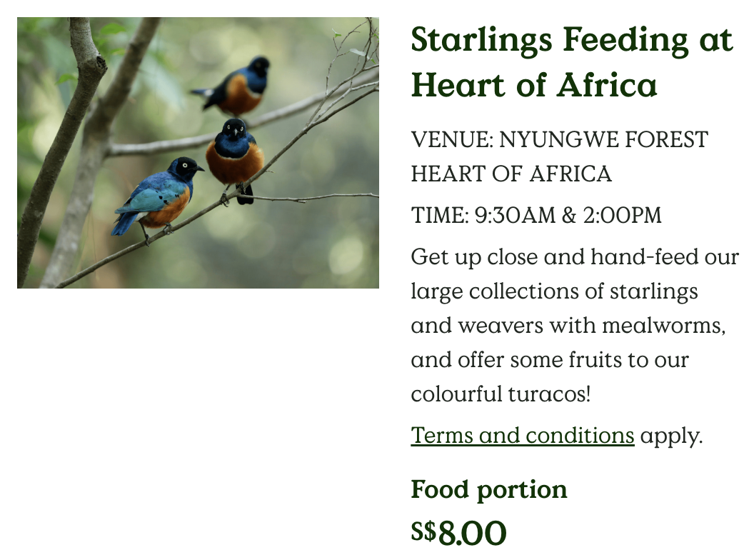The image size is (754, 560).
Task: Click the Food portion heading
Action: (489, 490)
